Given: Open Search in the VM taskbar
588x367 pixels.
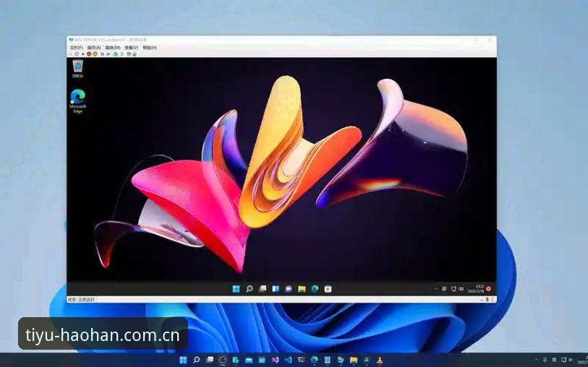Looking at the screenshot, I should tap(250, 289).
